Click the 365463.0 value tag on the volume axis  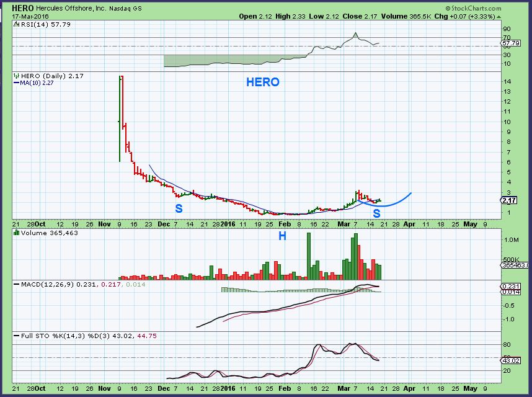coord(515,265)
